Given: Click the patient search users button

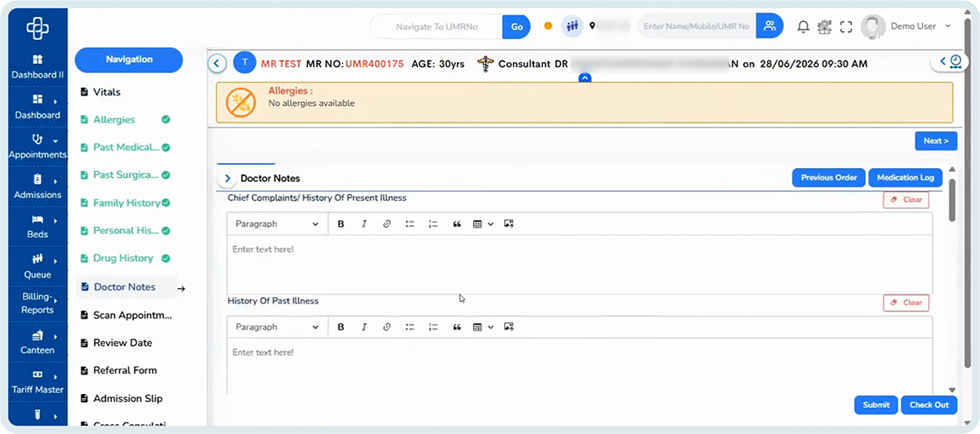Looking at the screenshot, I should click(769, 26).
